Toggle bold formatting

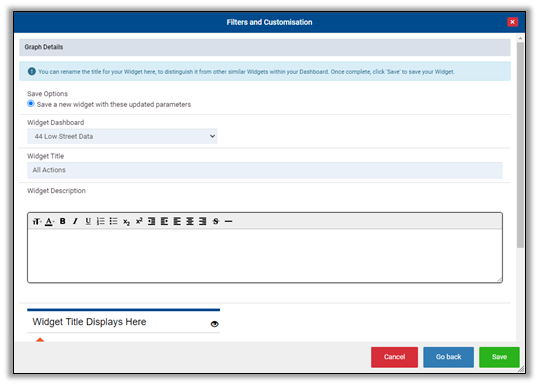click(62, 221)
